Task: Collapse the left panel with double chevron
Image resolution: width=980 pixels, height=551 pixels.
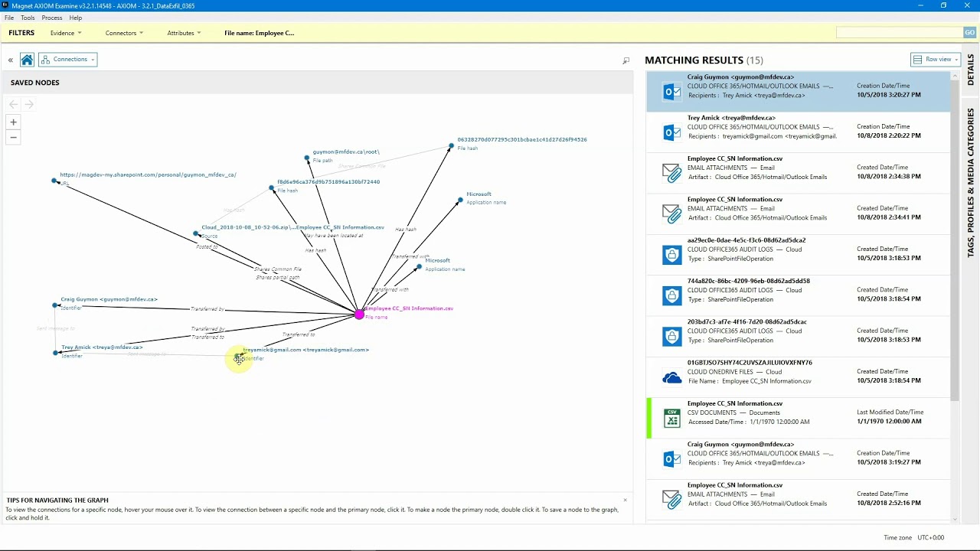Action: tap(11, 60)
